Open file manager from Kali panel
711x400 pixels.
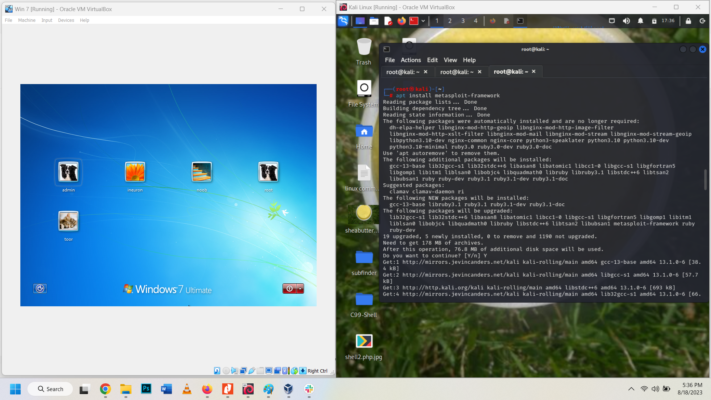tap(374, 21)
